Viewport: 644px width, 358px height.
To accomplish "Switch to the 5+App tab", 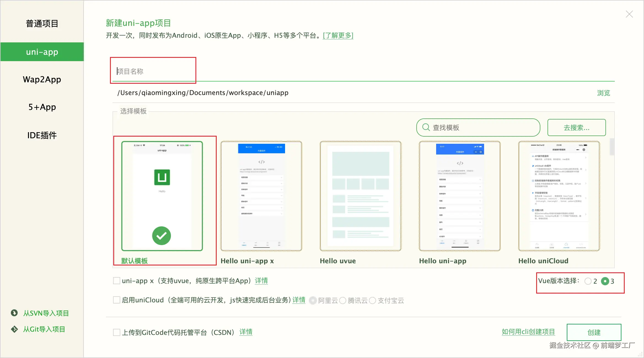I will (42, 107).
